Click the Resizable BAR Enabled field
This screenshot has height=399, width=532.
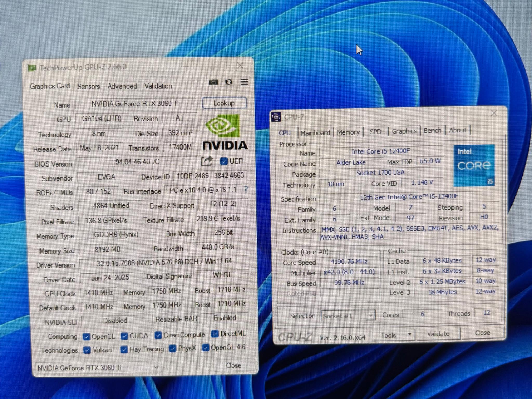pos(225,318)
